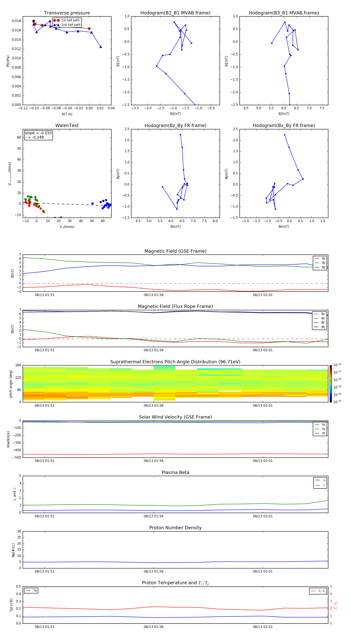The image size is (351, 644).
Task: Click '06/13 01:51' tick under Plasma Beta panel
Action: [44, 516]
